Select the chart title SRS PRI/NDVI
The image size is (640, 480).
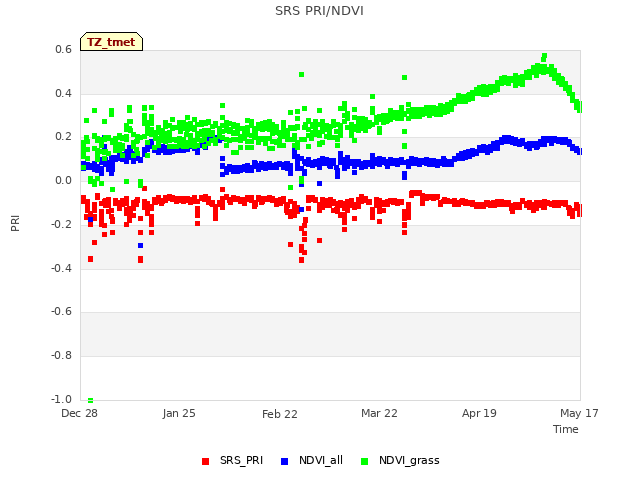pyautogui.click(x=319, y=11)
